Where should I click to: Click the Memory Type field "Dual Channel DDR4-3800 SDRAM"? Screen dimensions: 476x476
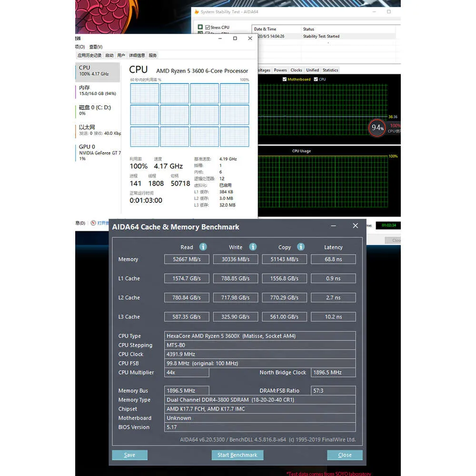[x=260, y=400]
